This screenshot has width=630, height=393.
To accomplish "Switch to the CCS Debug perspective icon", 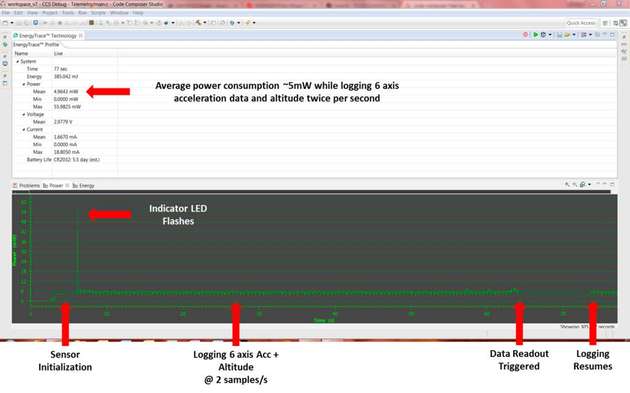I will pyautogui.click(x=623, y=23).
